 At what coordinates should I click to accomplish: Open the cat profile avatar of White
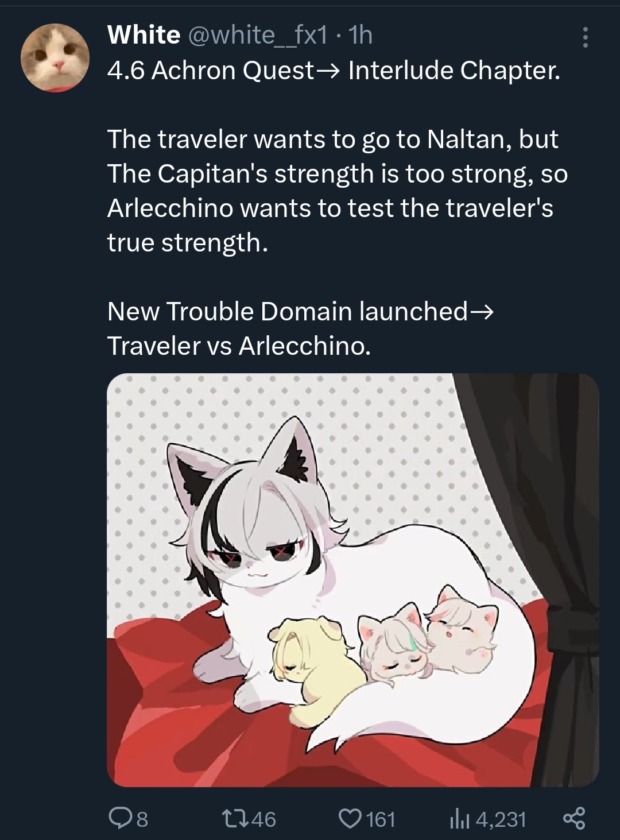point(55,57)
